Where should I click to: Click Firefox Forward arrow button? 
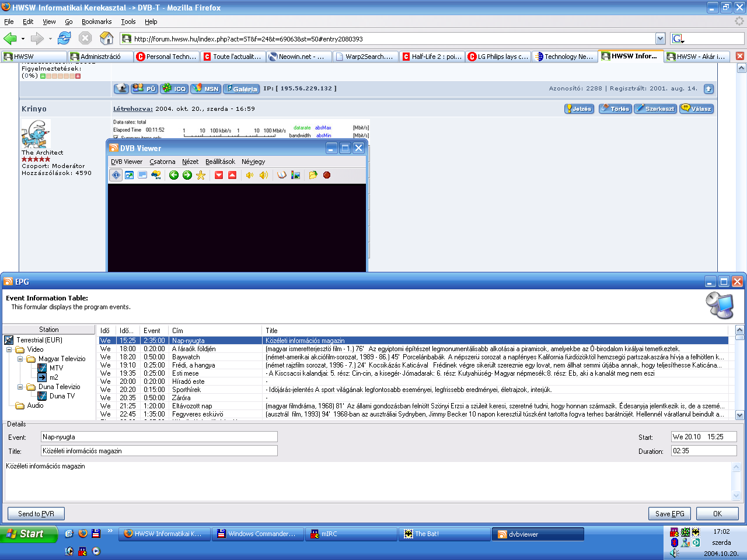tap(37, 38)
